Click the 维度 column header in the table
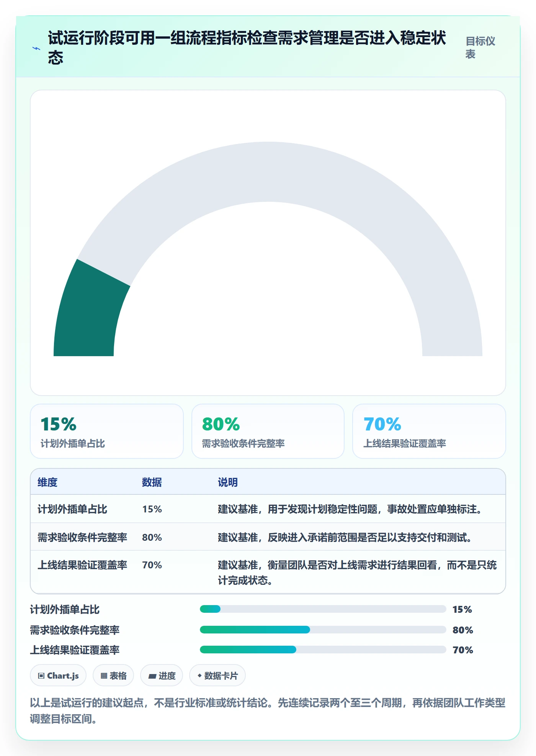Image resolution: width=536 pixels, height=756 pixels. (x=47, y=482)
